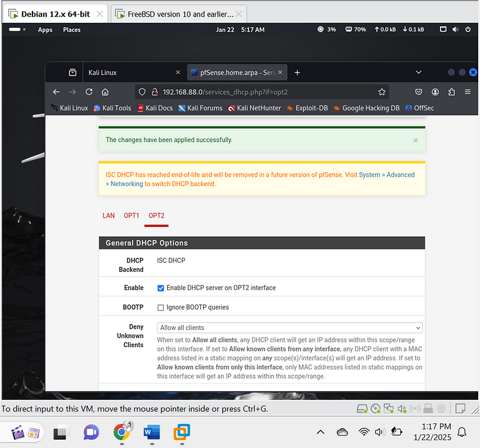Open the Kali Apps menu

[45, 29]
